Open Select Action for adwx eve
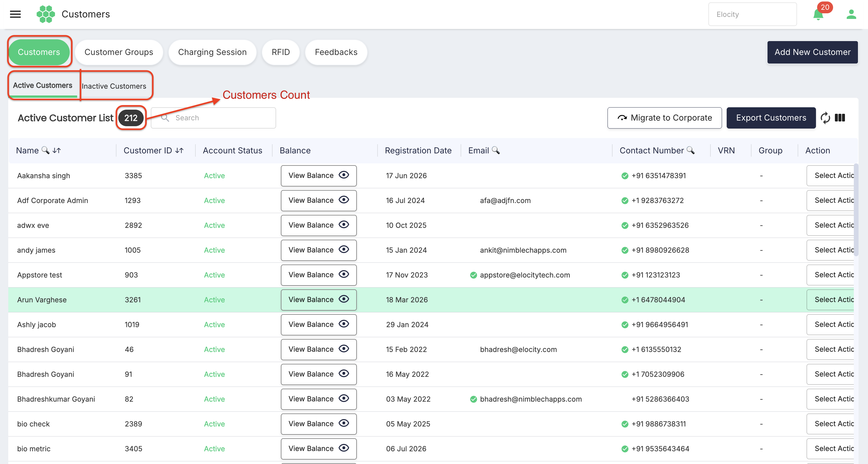The width and height of the screenshot is (868, 464). point(830,225)
